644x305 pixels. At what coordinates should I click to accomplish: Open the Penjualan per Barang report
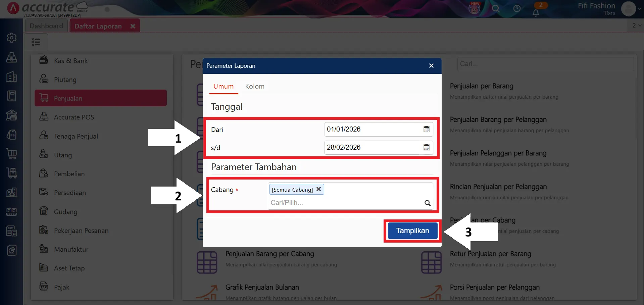point(481,86)
